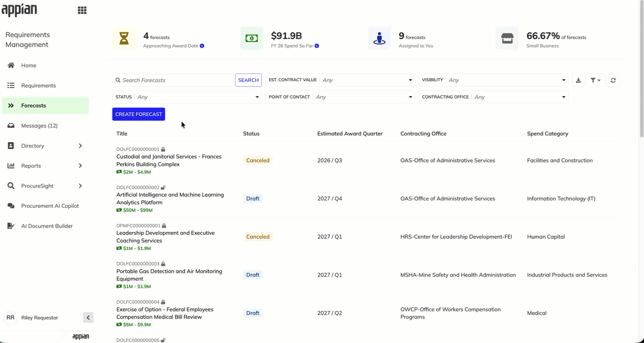Click the refresh icon
Viewport: 644px width, 343px height.
613,80
